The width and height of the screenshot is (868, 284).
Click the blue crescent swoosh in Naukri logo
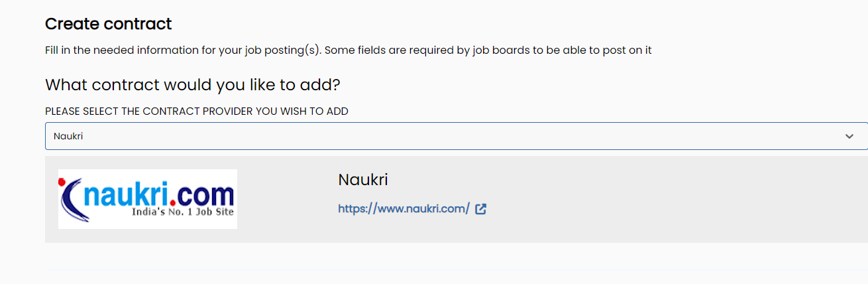[x=74, y=200]
